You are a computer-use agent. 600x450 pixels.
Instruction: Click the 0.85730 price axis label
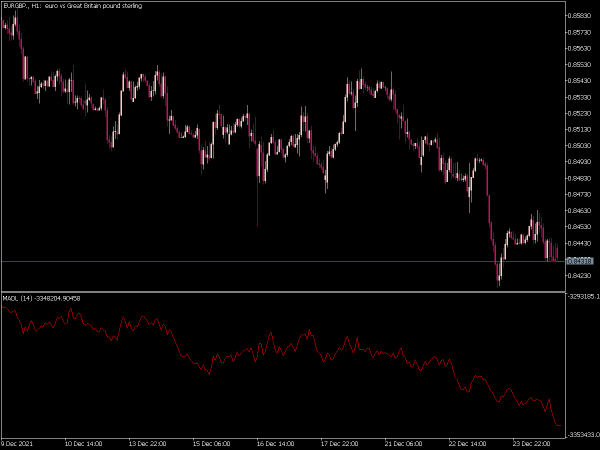point(580,32)
